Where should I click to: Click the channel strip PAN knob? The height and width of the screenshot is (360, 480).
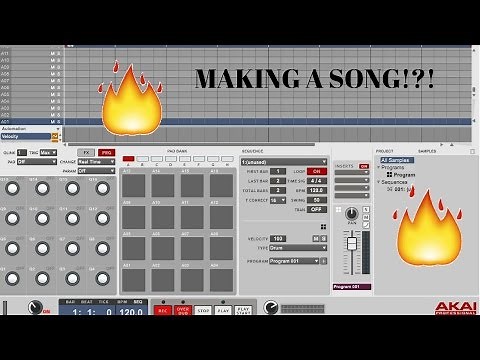pyautogui.click(x=351, y=213)
